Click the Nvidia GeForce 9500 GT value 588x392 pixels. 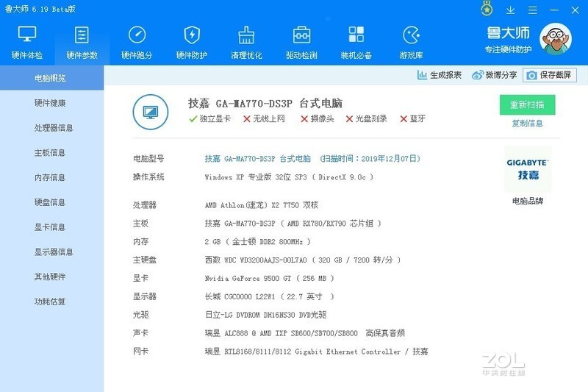tap(269, 278)
